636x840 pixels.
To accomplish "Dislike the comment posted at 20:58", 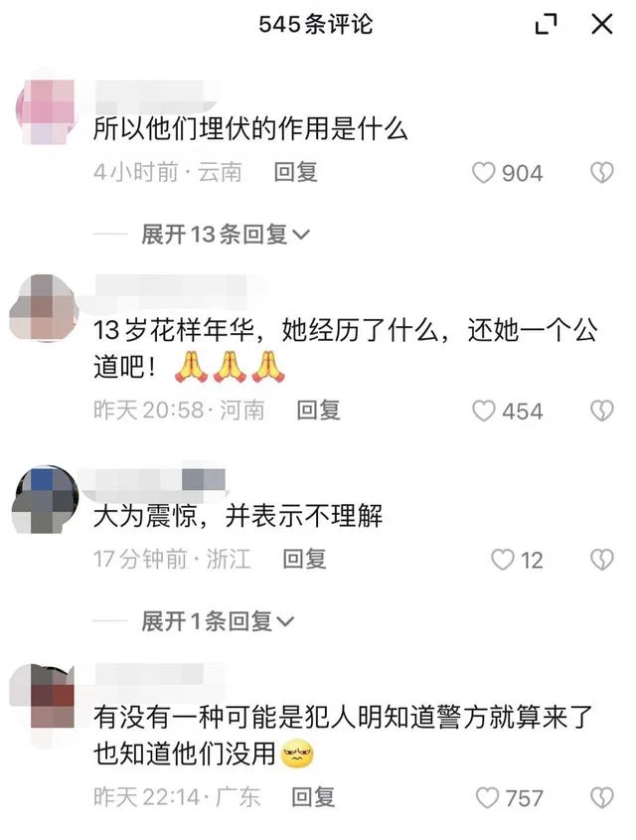I will tap(602, 411).
